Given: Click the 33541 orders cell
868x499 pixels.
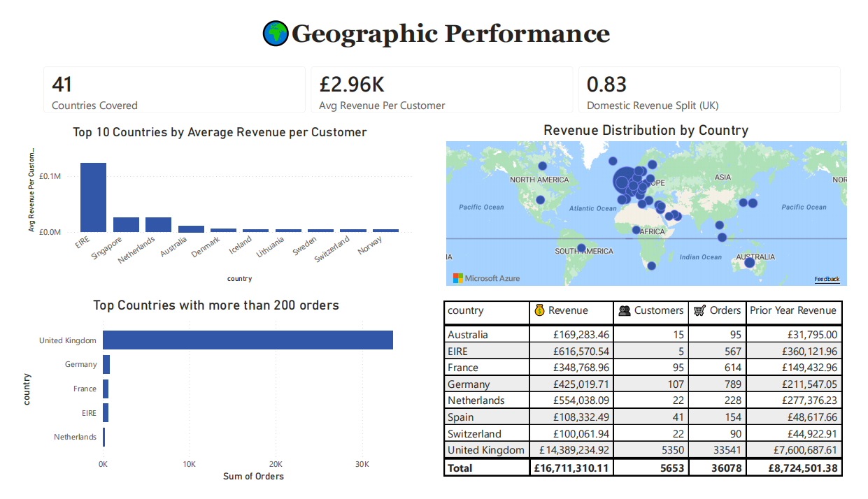Looking at the screenshot, I should 718,450.
